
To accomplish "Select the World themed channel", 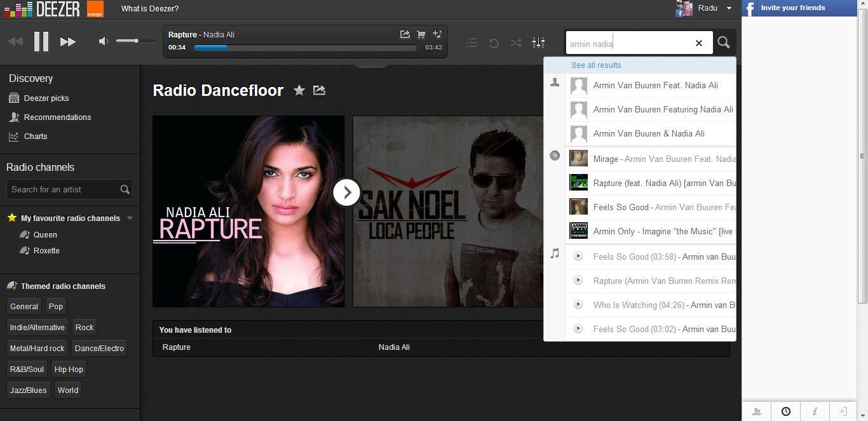I will point(68,391).
